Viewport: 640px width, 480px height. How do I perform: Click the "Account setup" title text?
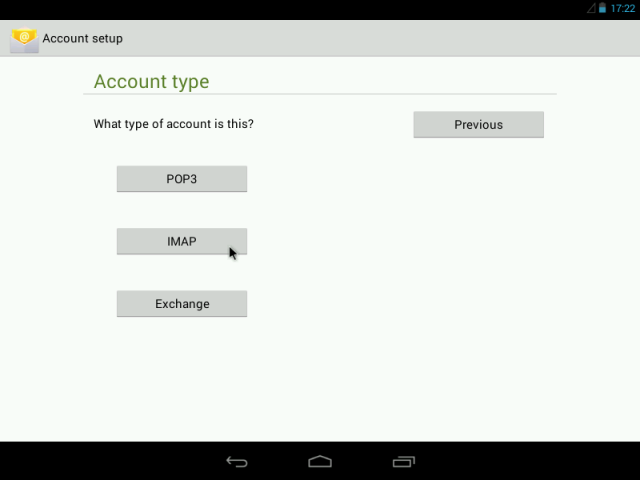point(82,38)
